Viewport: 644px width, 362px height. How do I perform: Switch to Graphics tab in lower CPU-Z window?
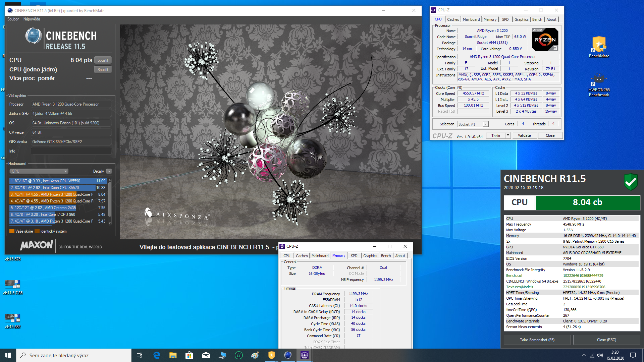pyautogui.click(x=370, y=256)
